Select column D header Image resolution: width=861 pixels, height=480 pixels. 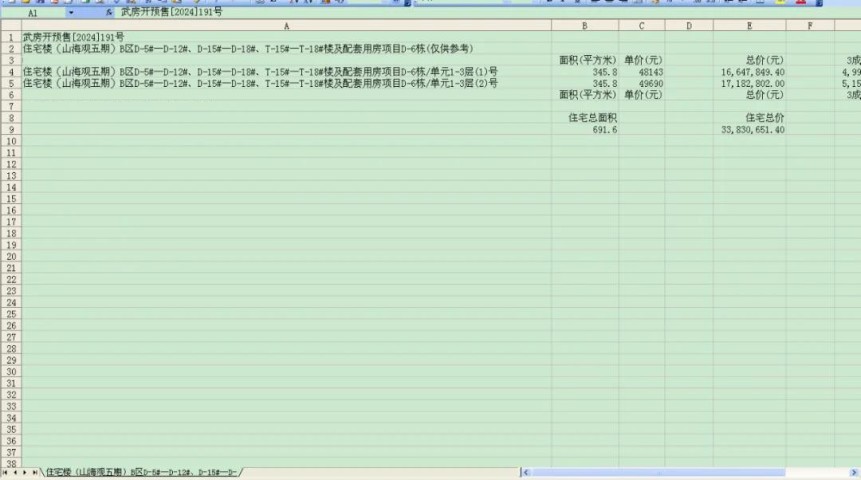click(x=689, y=25)
